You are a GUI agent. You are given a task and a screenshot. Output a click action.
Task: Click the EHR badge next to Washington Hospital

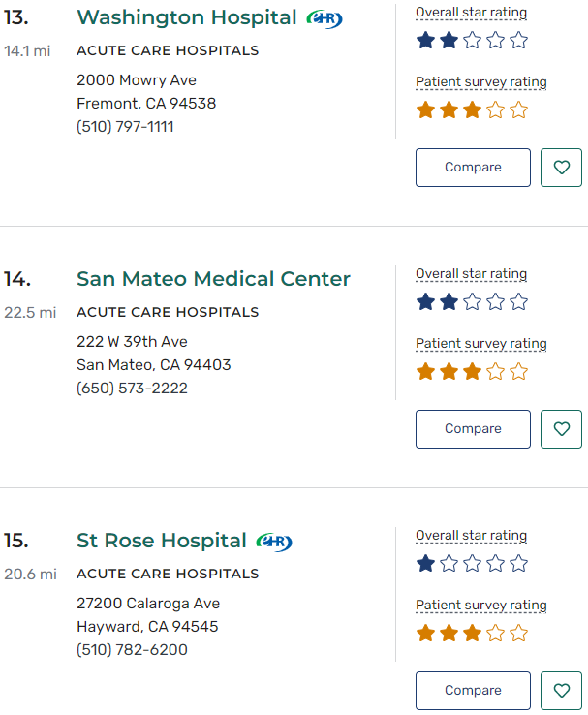[x=324, y=18]
